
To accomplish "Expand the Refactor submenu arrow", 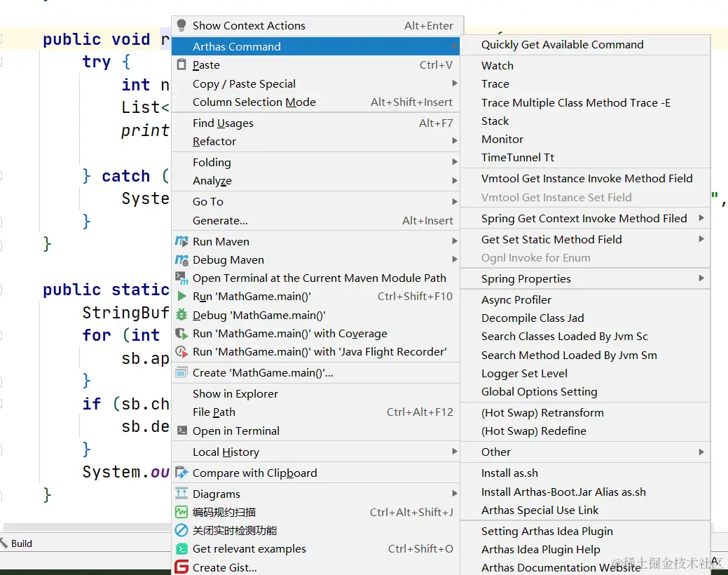I will (455, 141).
